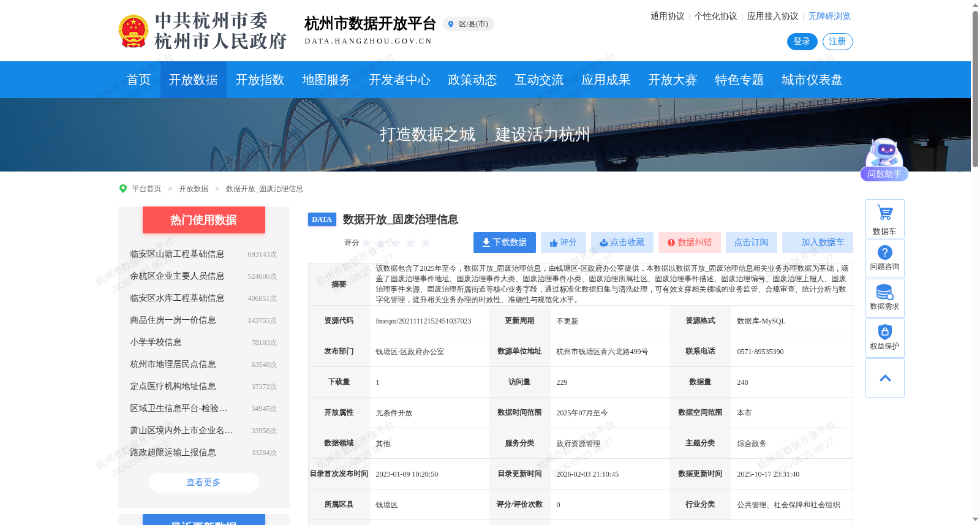980x525 pixels.
Task: Click the 注册 register button
Action: [838, 42]
